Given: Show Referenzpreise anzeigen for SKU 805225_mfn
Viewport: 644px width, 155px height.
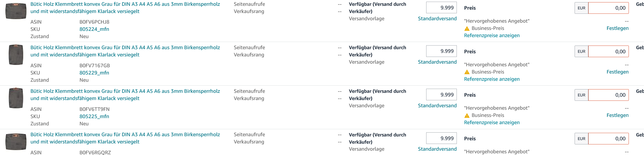Looking at the screenshot, I should click(491, 122).
